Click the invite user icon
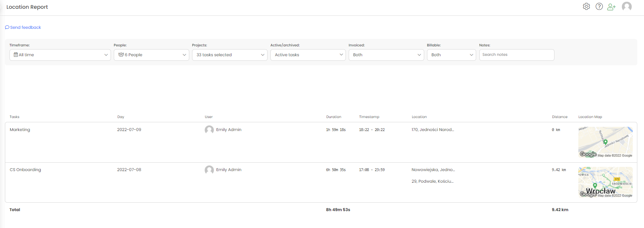 point(612,7)
